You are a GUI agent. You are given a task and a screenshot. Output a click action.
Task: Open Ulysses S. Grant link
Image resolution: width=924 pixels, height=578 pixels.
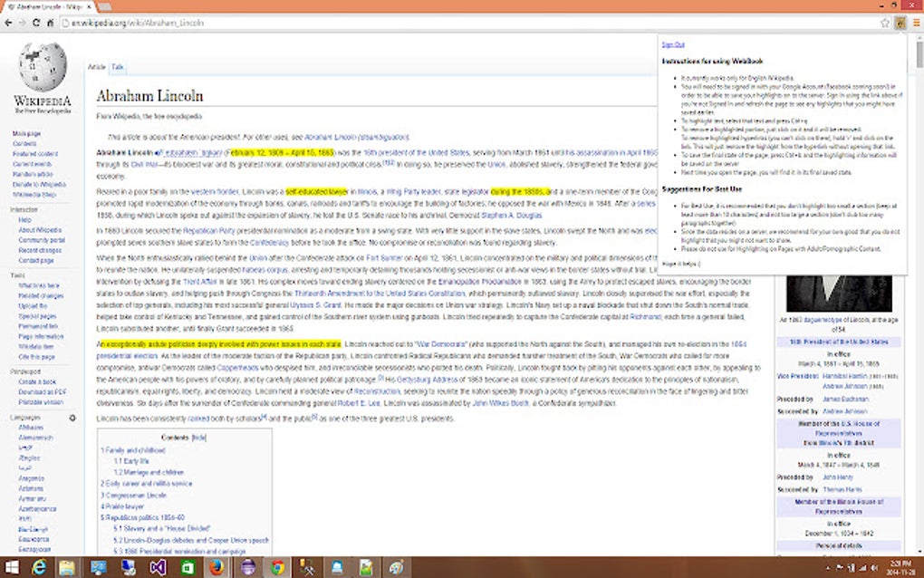tap(315, 305)
